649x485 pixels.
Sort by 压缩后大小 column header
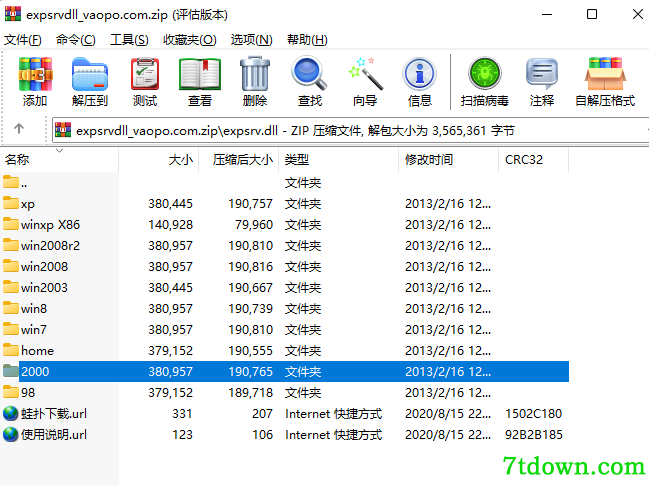coord(239,160)
